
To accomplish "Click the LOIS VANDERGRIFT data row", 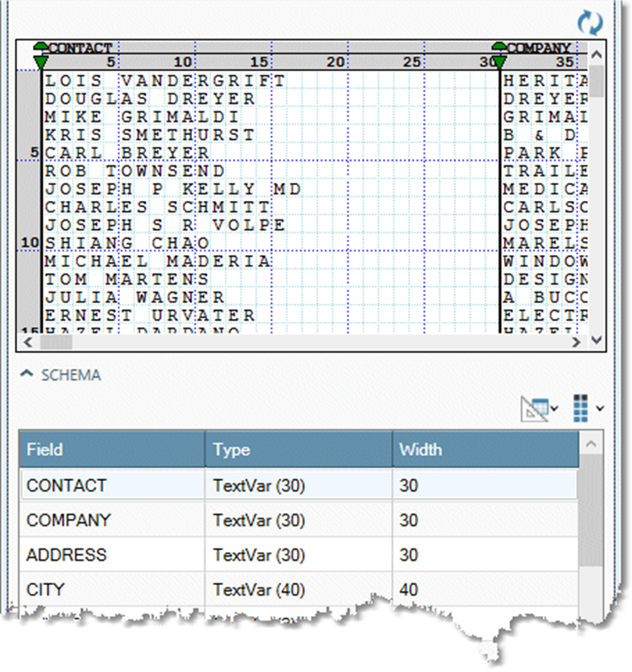I will [x=165, y=81].
